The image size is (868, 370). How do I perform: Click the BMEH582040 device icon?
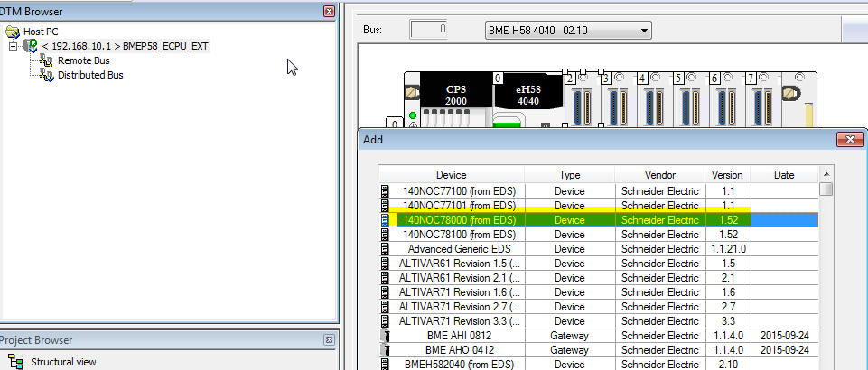[x=386, y=364]
